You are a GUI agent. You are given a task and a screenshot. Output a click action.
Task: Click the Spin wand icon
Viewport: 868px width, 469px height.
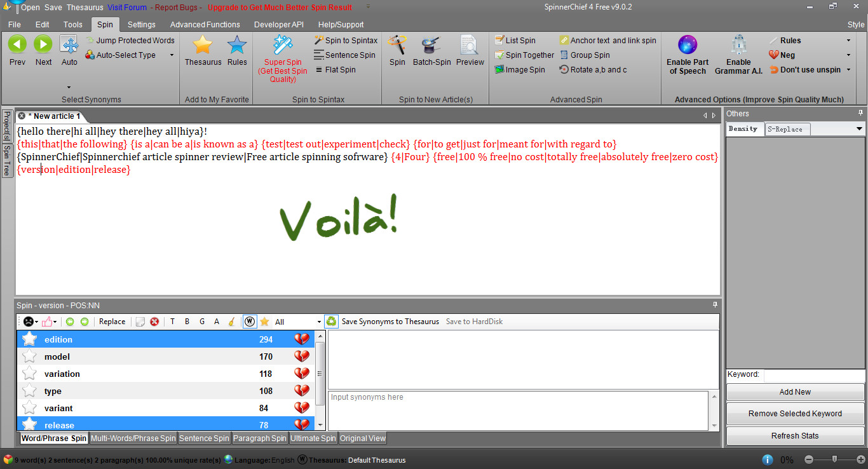(397, 45)
